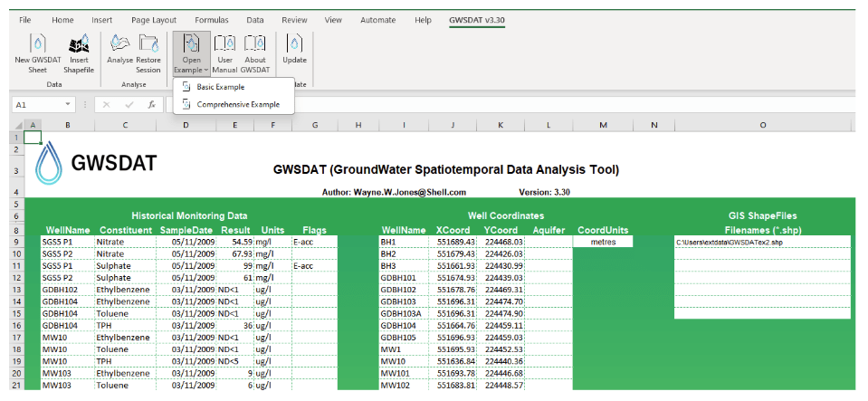The height and width of the screenshot is (401, 868).
Task: Click the GWSDATex2.shp filename cell
Action: [x=763, y=242]
